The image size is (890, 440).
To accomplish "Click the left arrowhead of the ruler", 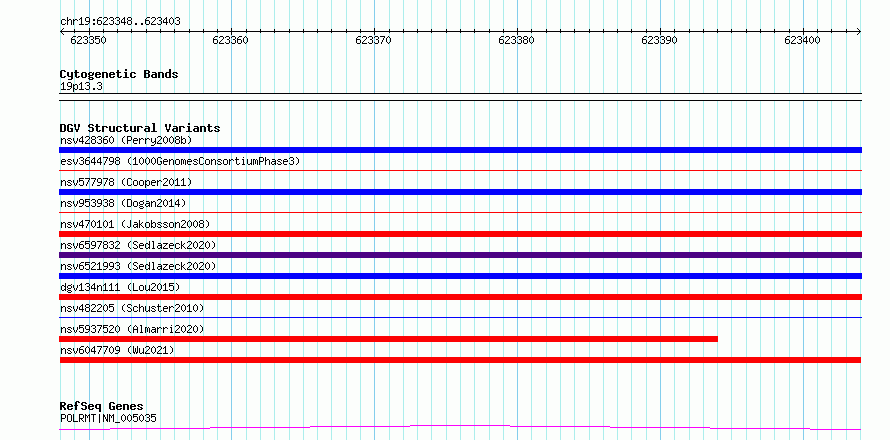I will pos(62,31).
